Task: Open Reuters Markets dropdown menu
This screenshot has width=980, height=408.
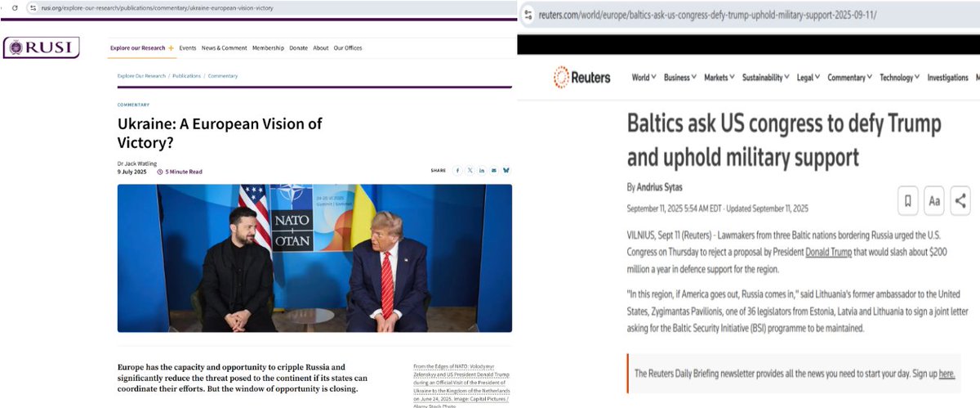Action: (x=719, y=78)
